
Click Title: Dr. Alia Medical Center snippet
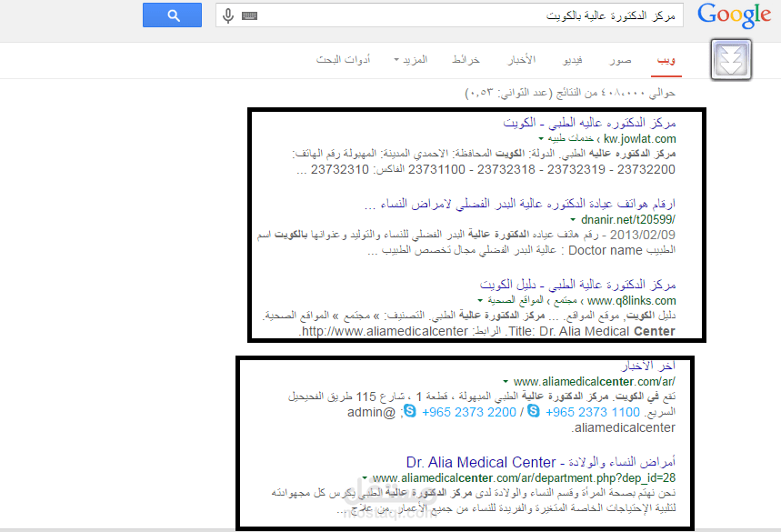(x=591, y=331)
